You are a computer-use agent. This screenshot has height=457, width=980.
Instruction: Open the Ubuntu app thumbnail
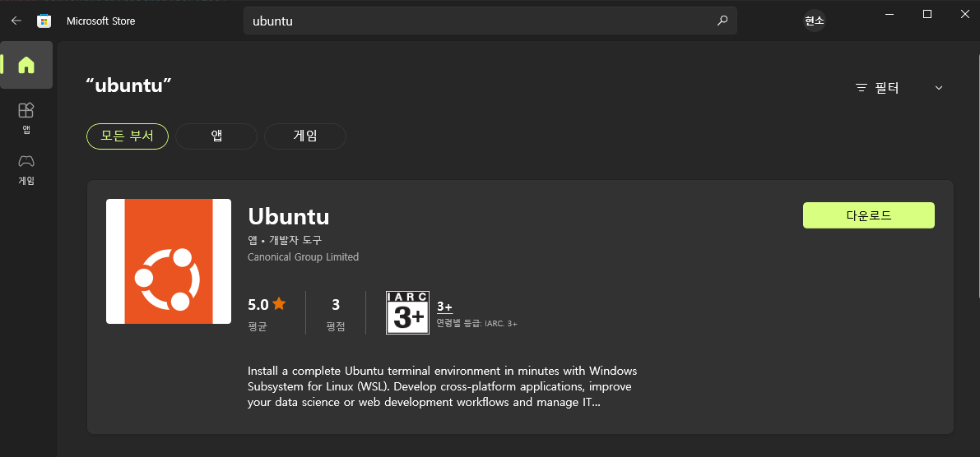(169, 261)
